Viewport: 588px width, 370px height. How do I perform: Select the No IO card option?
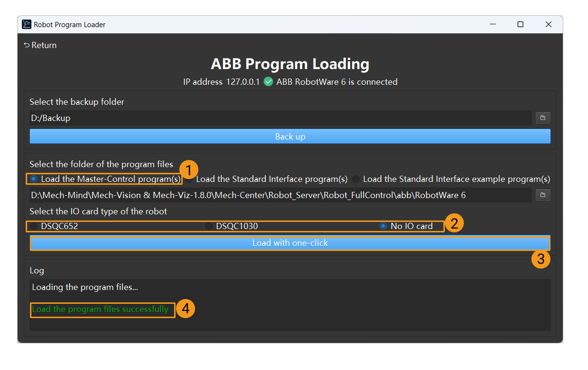click(x=383, y=226)
